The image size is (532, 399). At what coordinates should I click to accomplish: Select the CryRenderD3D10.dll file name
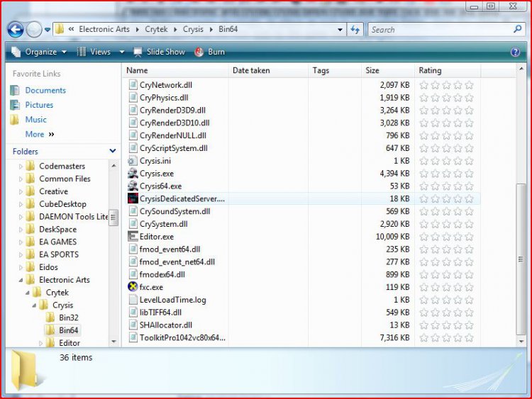pos(174,123)
